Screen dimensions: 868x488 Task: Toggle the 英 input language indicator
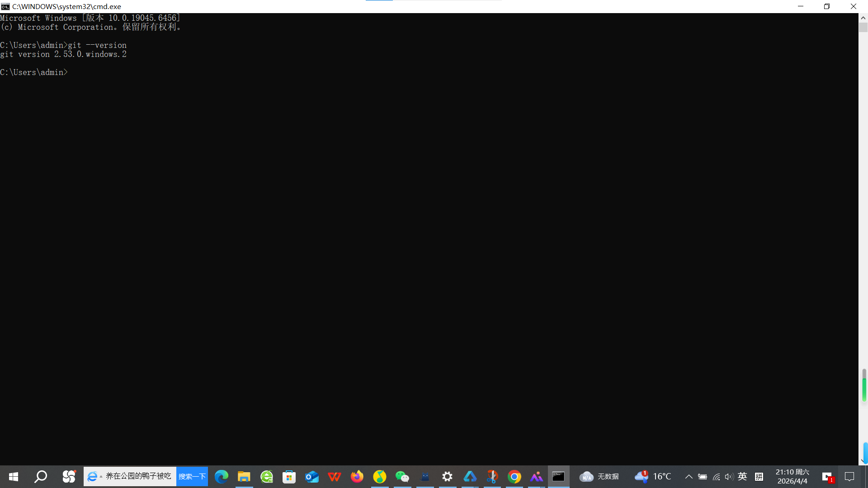click(742, 477)
